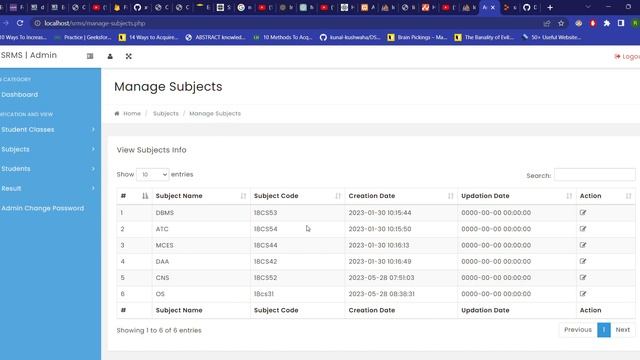Screen dimensions: 640x360
Task: Sort by Subject Code column header
Action: pos(297,196)
